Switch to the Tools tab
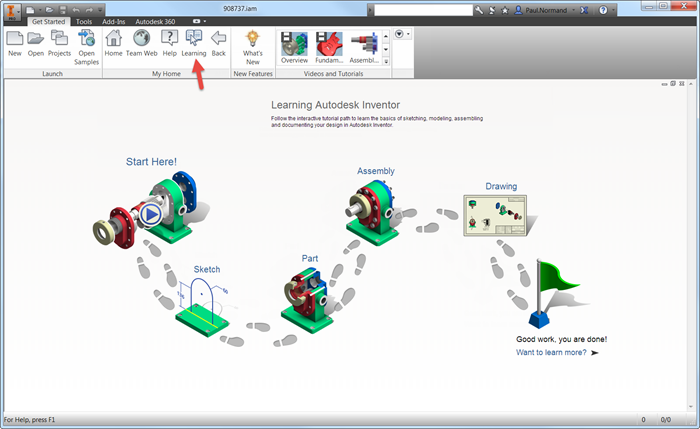The height and width of the screenshot is (429, 700). pyautogui.click(x=84, y=21)
